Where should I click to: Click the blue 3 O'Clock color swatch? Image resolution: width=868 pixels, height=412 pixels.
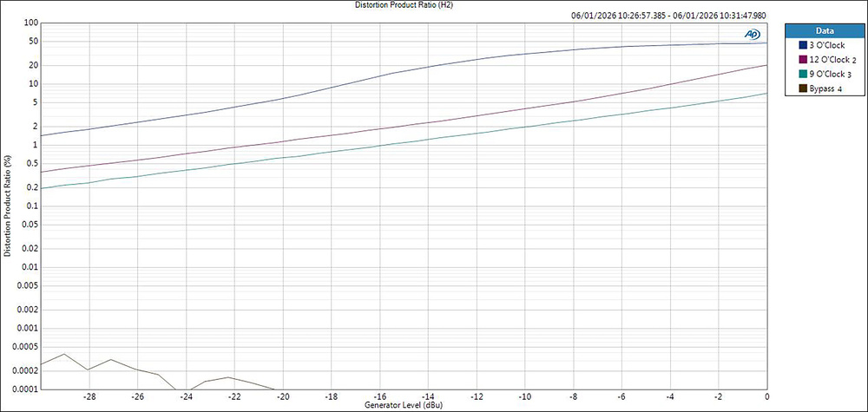coord(802,45)
